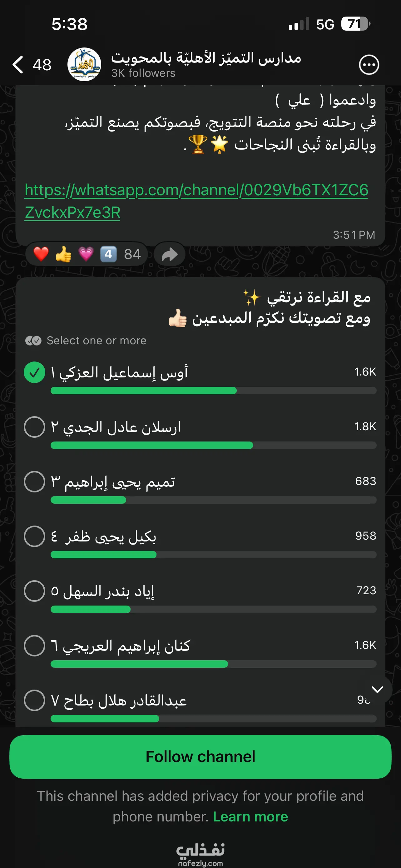
Task: Select poll option كنان إبراهيم العريجي
Action: 34,646
